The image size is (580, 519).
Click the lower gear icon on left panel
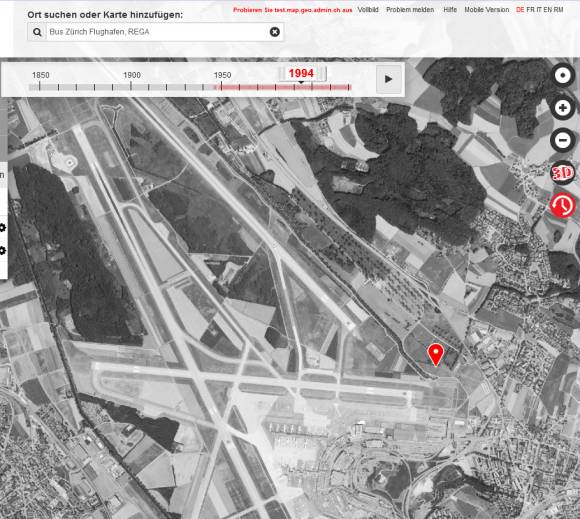[2, 251]
